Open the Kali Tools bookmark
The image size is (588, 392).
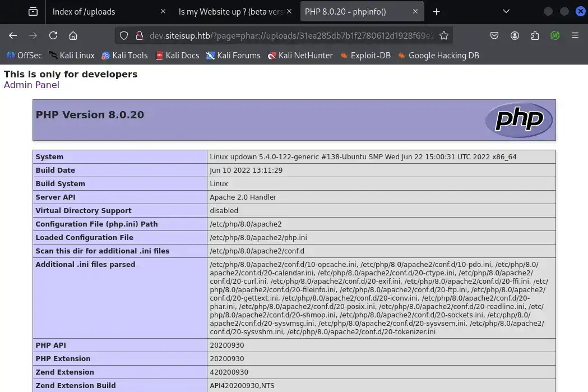[124, 56]
